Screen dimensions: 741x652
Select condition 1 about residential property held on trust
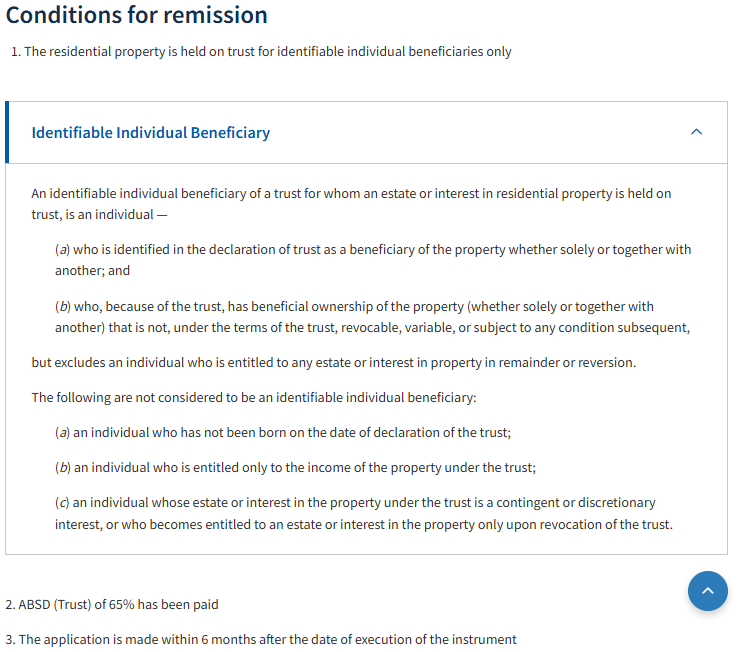(260, 52)
